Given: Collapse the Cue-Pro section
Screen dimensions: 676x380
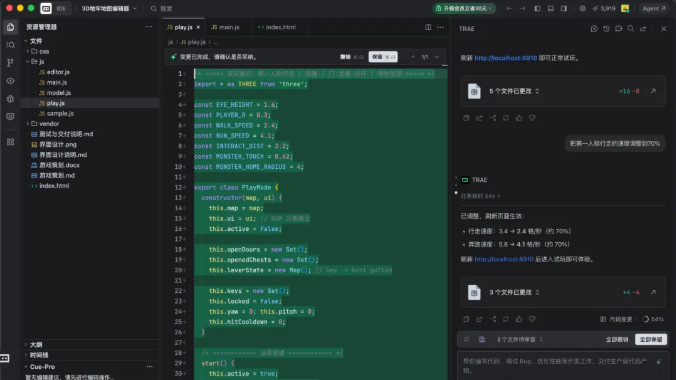Looking at the screenshot, I should (41, 367).
